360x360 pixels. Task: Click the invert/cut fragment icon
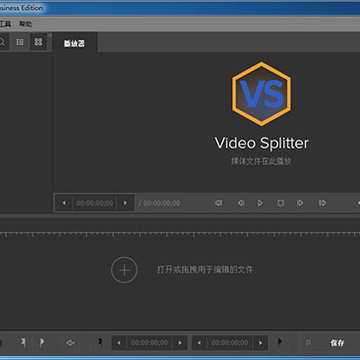point(70,343)
